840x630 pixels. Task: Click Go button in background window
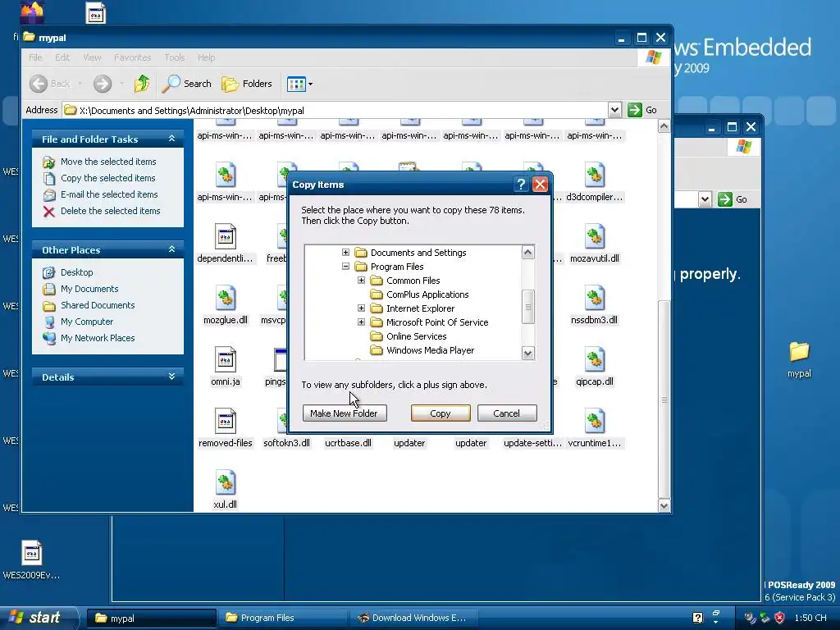(733, 199)
